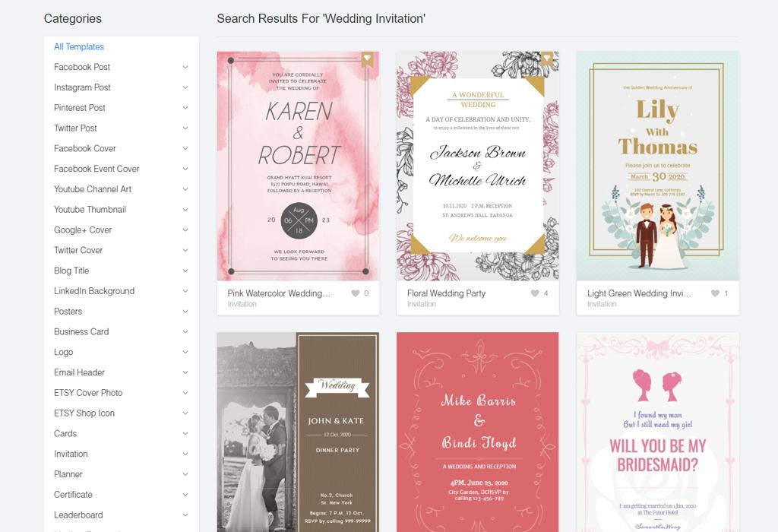Click the Categories heading

(x=73, y=19)
